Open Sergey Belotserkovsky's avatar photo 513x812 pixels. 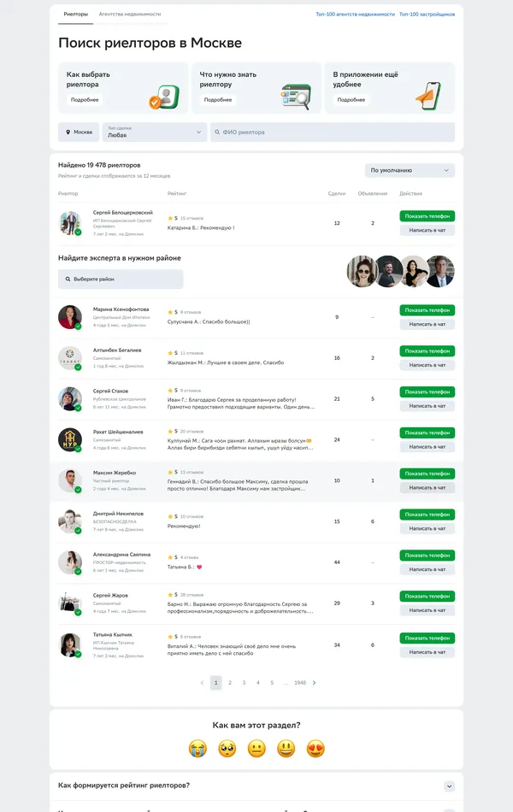point(70,223)
